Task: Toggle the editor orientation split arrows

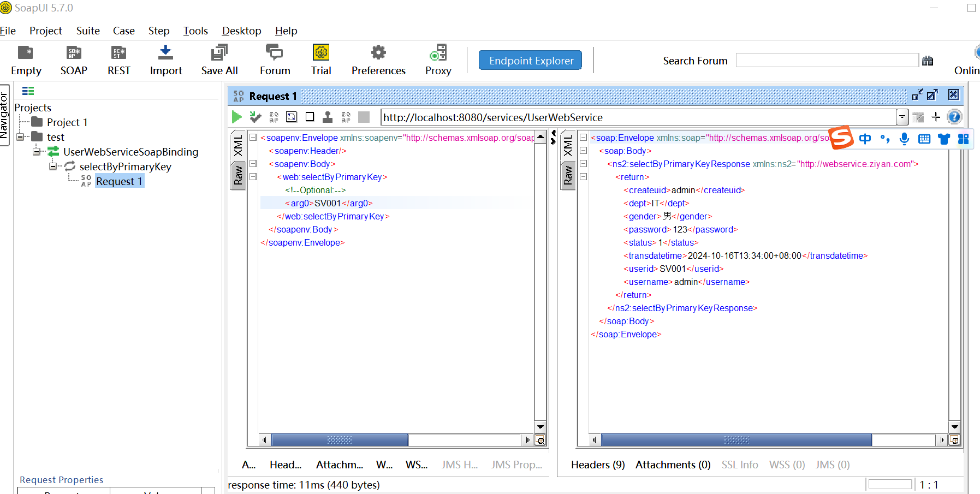Action: tap(553, 137)
